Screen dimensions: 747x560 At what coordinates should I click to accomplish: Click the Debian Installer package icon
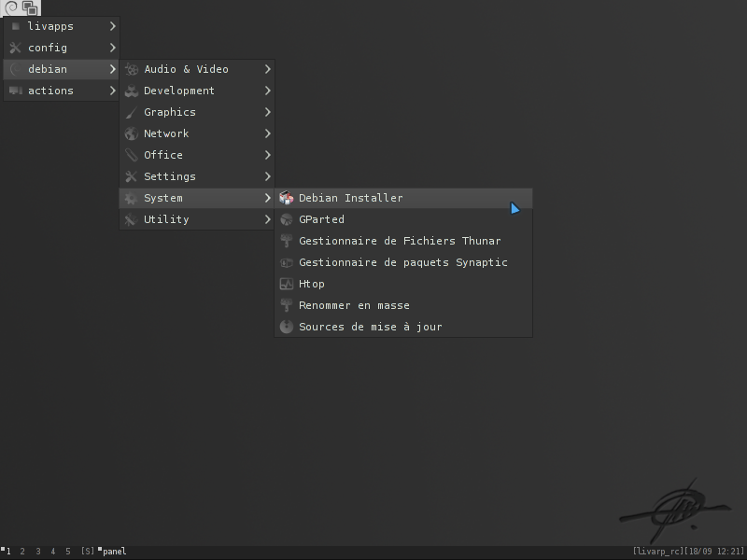point(287,198)
